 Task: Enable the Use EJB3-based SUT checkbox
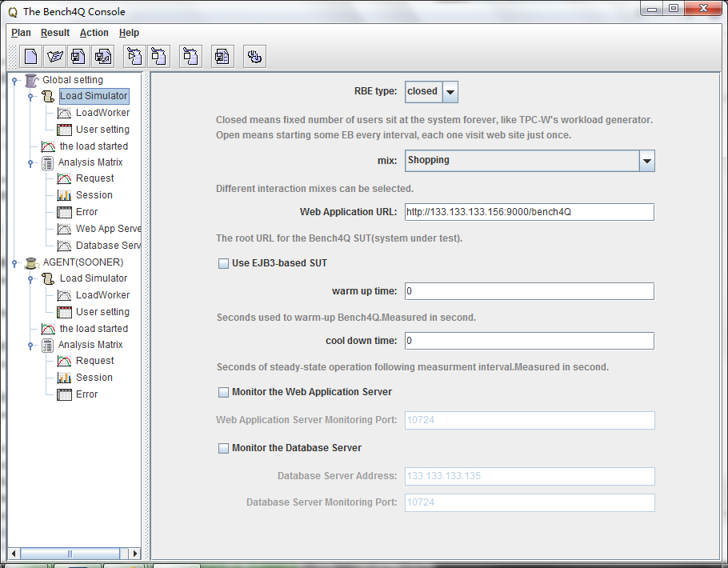click(223, 263)
